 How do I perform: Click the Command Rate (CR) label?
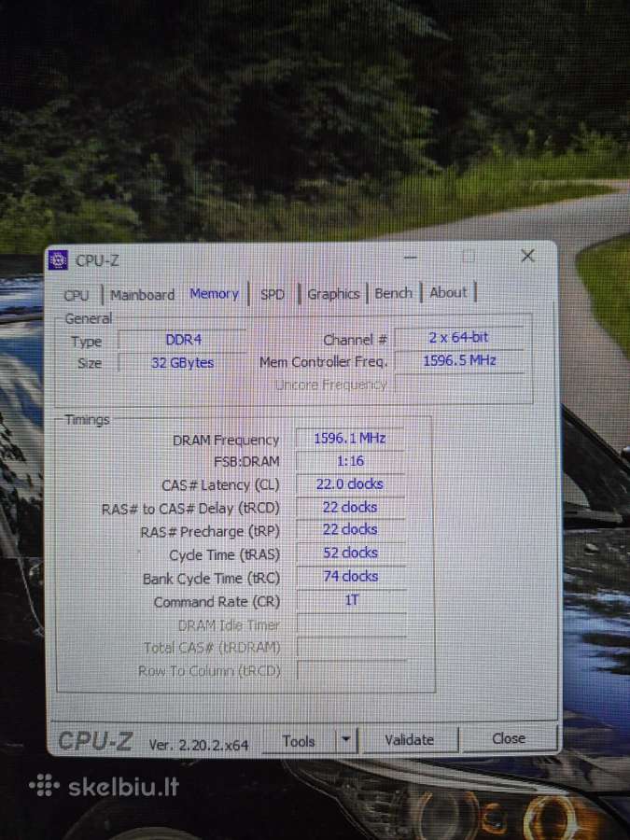217,602
